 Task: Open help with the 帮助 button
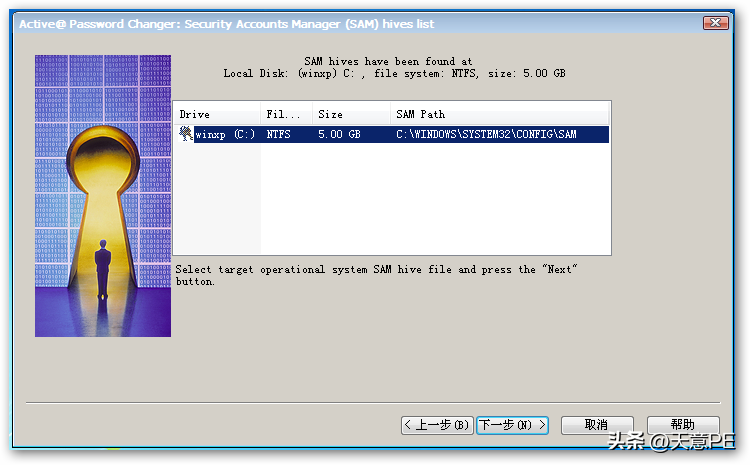point(683,425)
